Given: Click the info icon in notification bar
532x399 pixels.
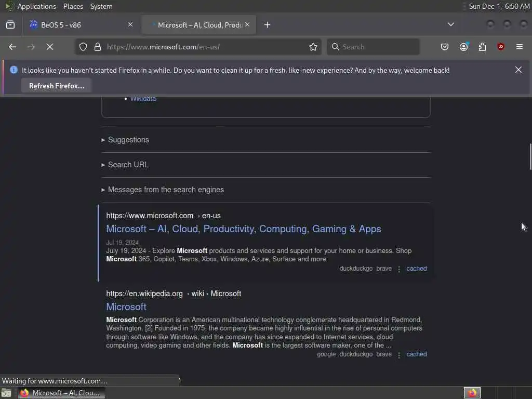Looking at the screenshot, I should (x=14, y=70).
